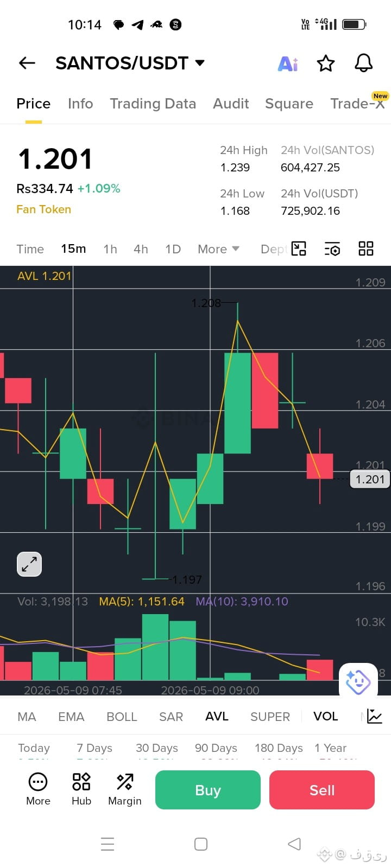
Task: Toggle the VOL sub-indicator
Action: tap(325, 716)
